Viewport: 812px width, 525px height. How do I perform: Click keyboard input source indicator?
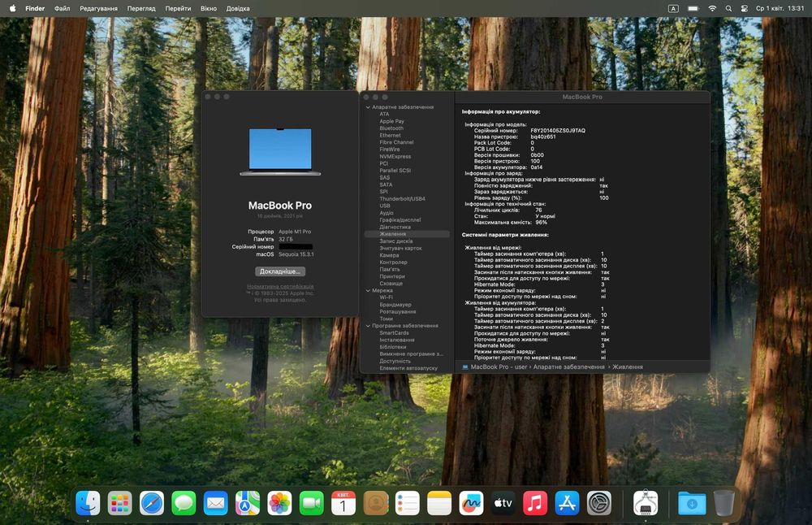tap(673, 8)
